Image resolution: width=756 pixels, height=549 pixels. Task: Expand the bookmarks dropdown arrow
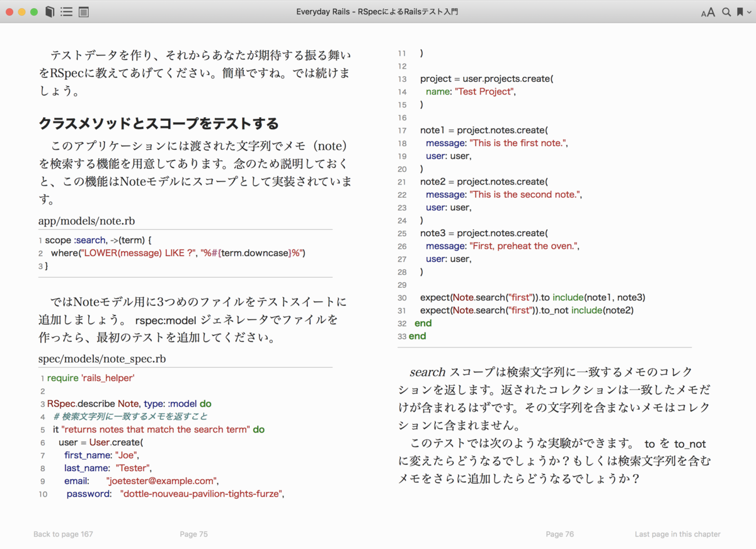pyautogui.click(x=748, y=13)
